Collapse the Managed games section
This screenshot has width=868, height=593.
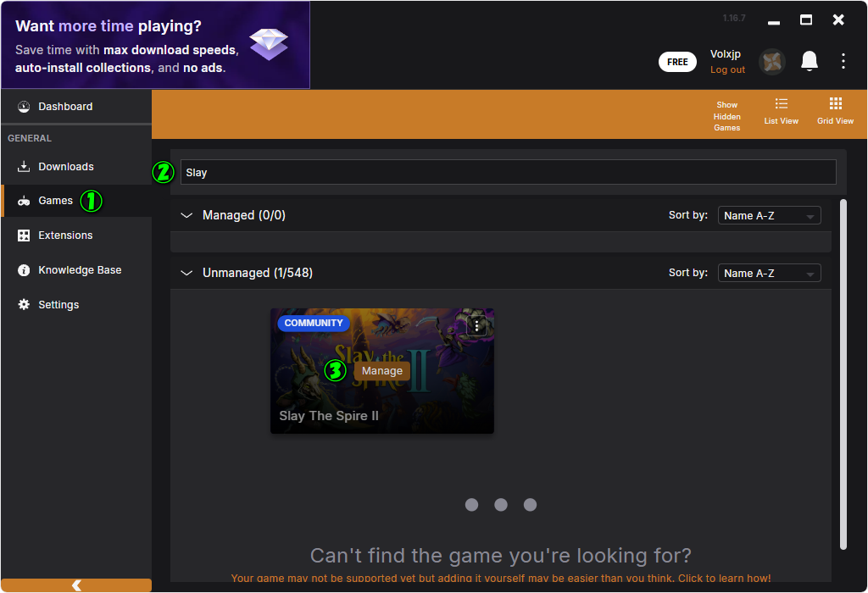(188, 216)
